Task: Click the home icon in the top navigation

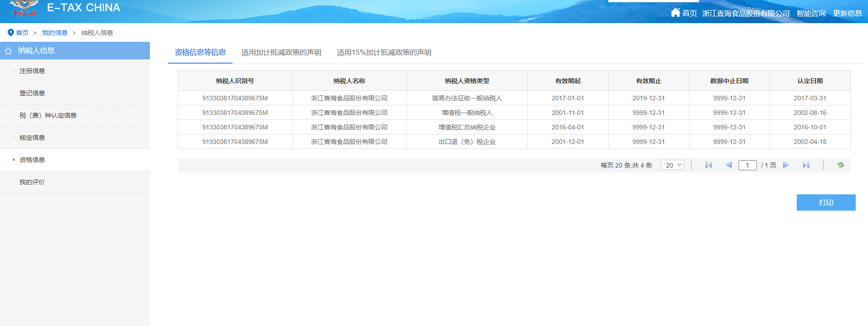Action: click(675, 12)
